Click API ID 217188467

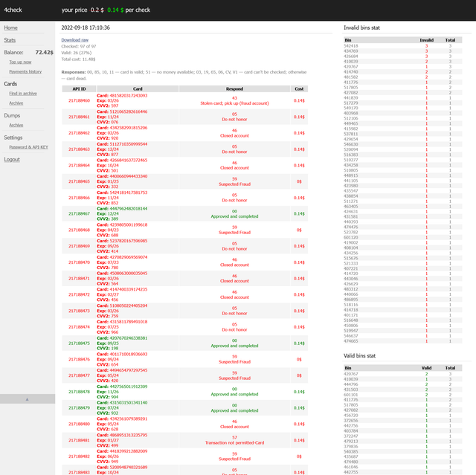pyautogui.click(x=80, y=214)
